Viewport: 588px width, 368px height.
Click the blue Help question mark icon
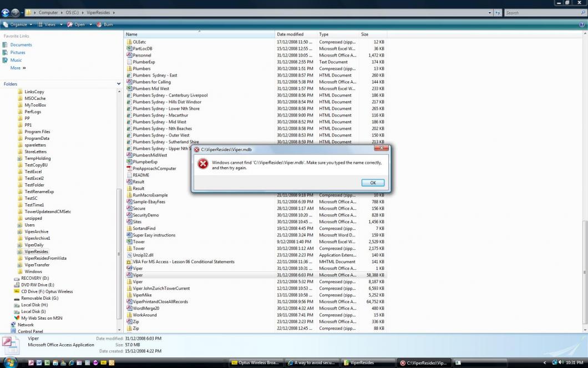point(582,25)
